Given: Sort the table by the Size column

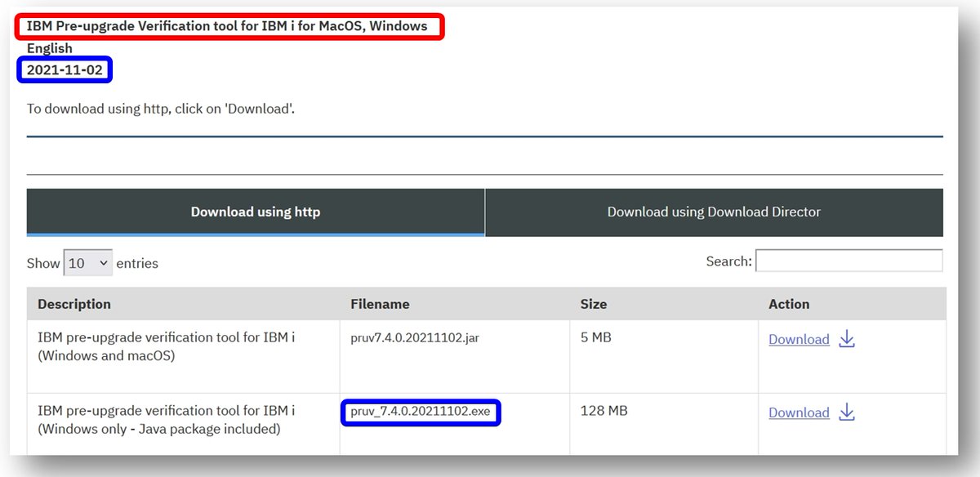Looking at the screenshot, I should (593, 304).
